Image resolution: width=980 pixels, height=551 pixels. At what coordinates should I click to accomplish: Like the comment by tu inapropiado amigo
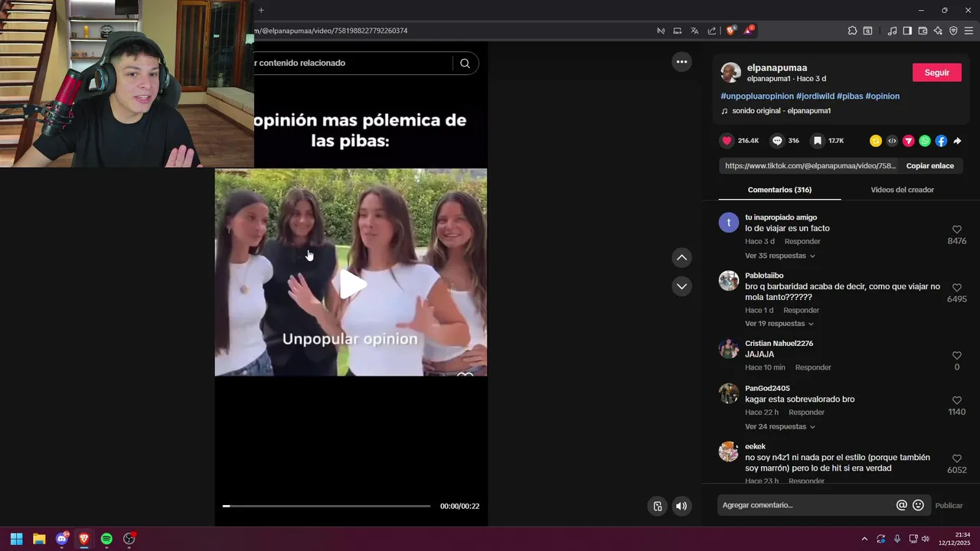(x=956, y=230)
